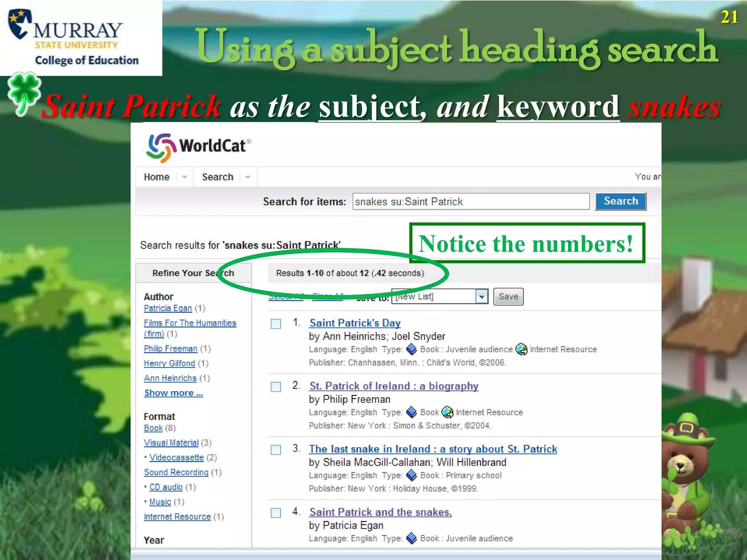This screenshot has height=560, width=747.
Task: Select the checkbox for result 2 St. Patrick of Ireland
Action: [x=276, y=387]
